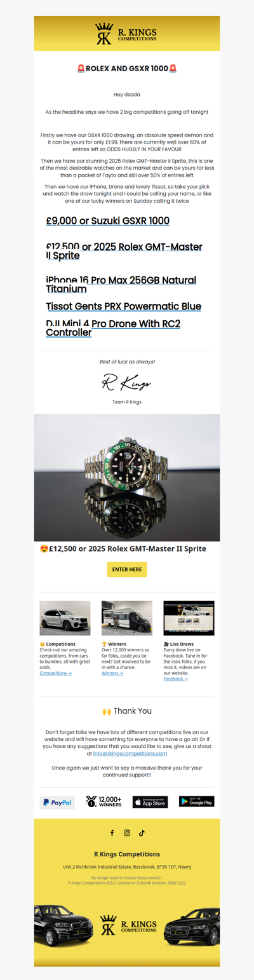Click the campervan Winners thumbnail
Image resolution: width=254 pixels, height=980 pixels.
click(x=127, y=618)
